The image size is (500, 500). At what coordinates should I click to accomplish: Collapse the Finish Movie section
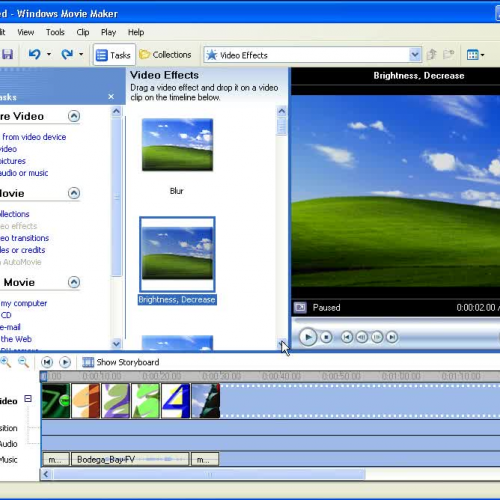click(x=74, y=282)
